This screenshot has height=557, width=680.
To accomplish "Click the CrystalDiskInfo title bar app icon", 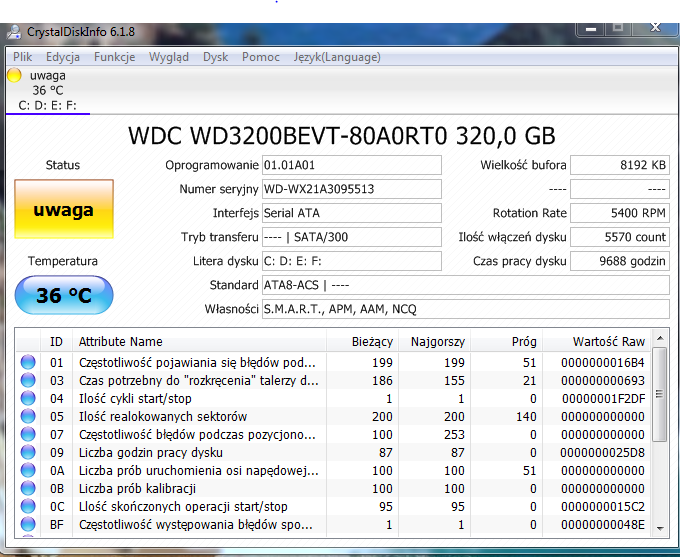I will point(14,32).
